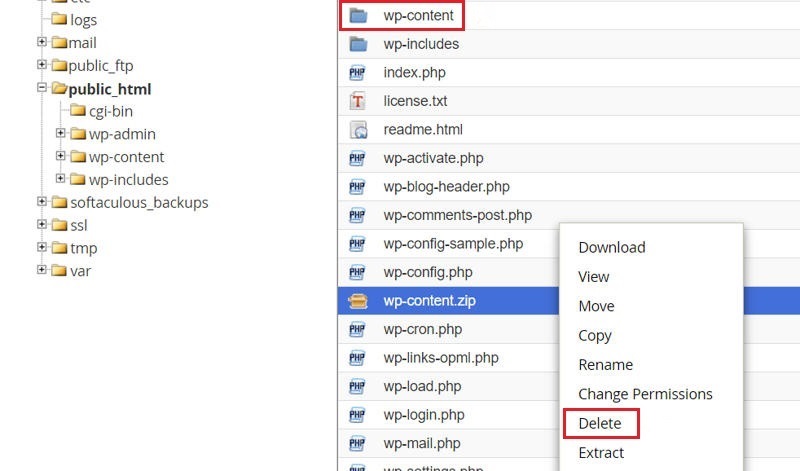This screenshot has height=471, width=800.
Task: Select wp-includes name in file list
Action: click(421, 44)
